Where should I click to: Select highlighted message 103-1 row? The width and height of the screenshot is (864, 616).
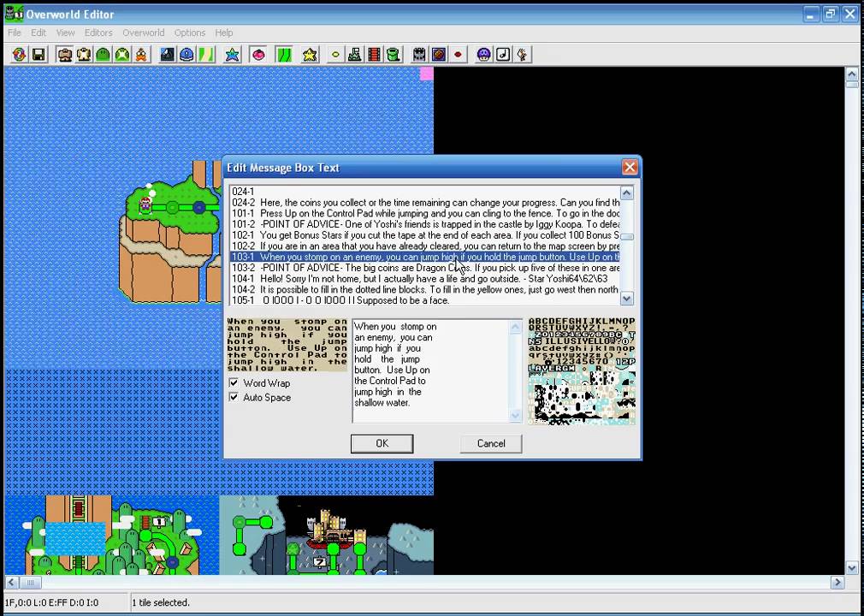[x=424, y=257]
